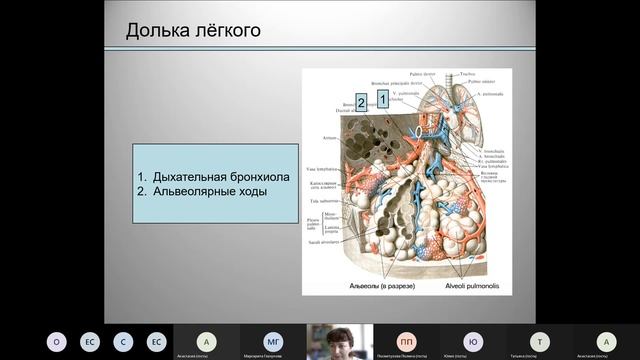Click the number 1 label on the diagram
The width and height of the screenshot is (640, 360).
(382, 99)
